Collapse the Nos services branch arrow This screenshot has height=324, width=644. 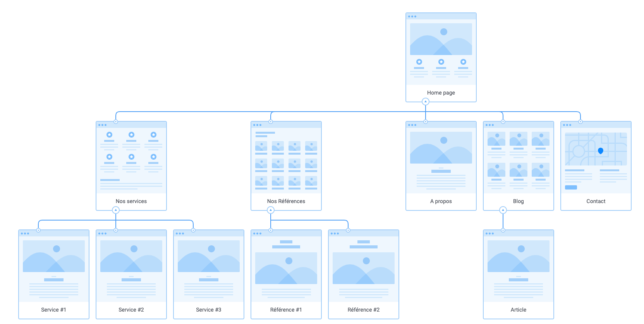pyautogui.click(x=115, y=210)
